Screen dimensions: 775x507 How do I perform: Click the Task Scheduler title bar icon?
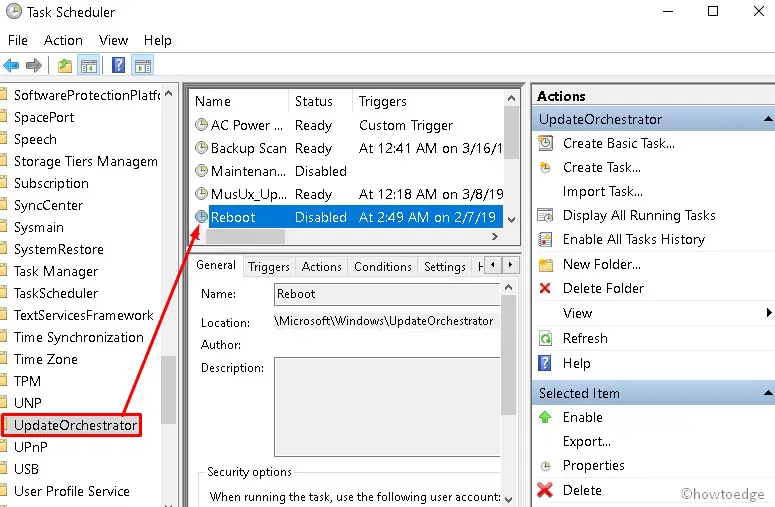click(13, 11)
